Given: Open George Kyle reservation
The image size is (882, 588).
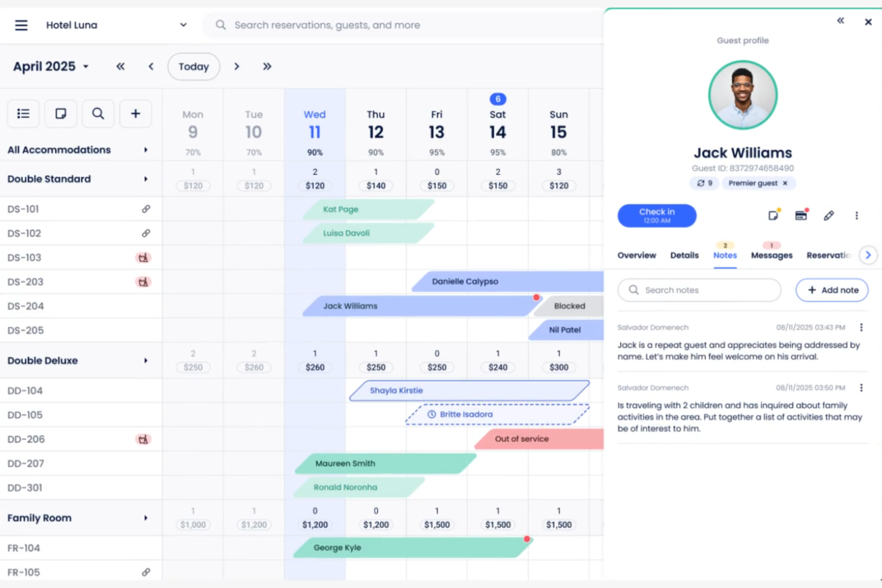Looking at the screenshot, I should (412, 547).
